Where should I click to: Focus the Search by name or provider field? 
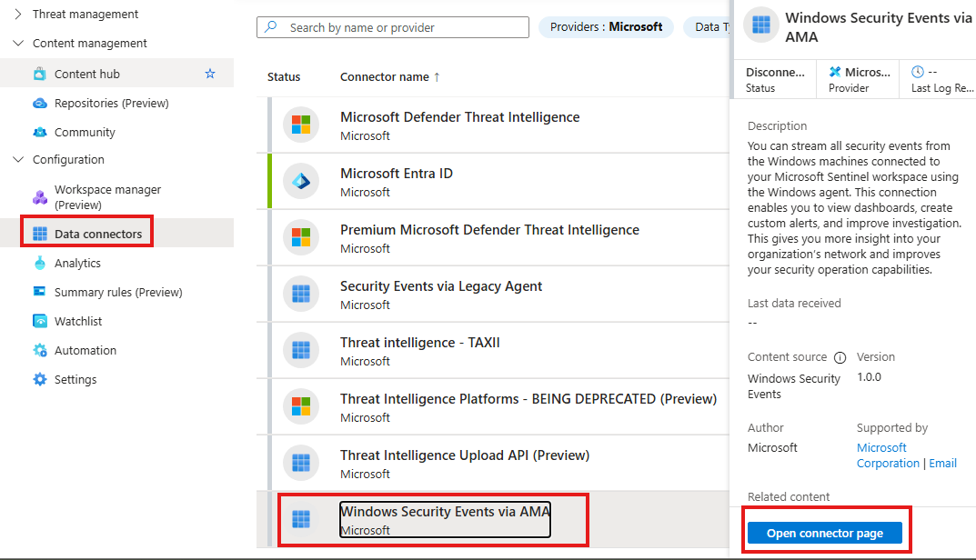[393, 26]
